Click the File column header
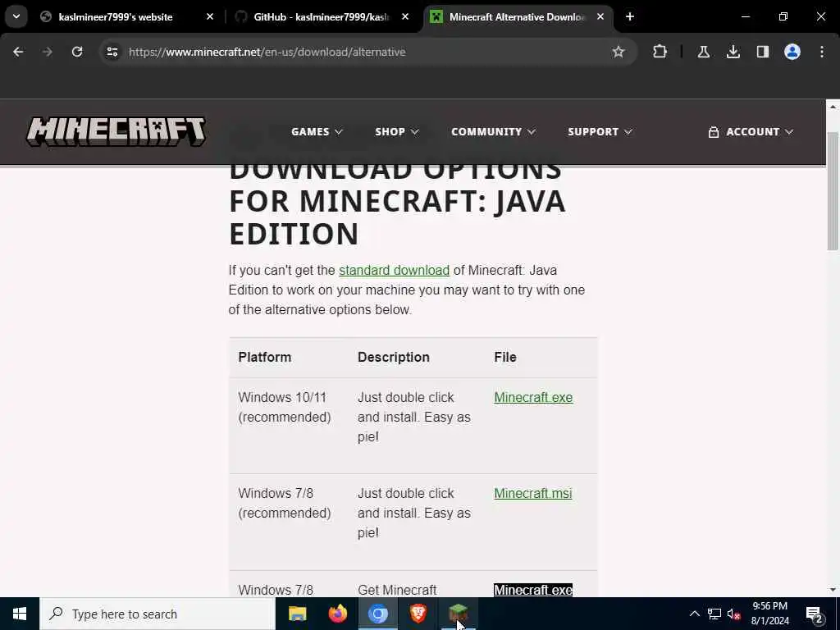The width and height of the screenshot is (840, 630). point(505,358)
